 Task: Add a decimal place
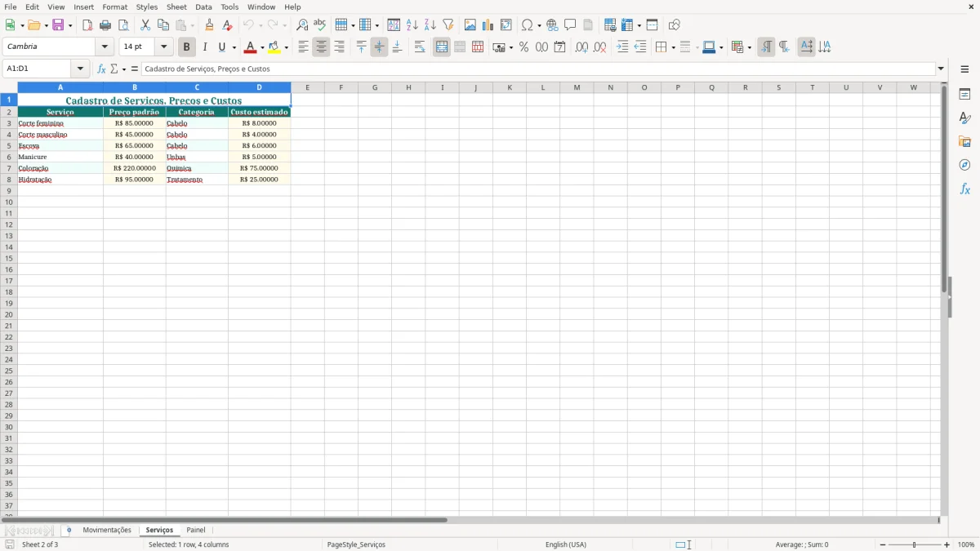(581, 47)
